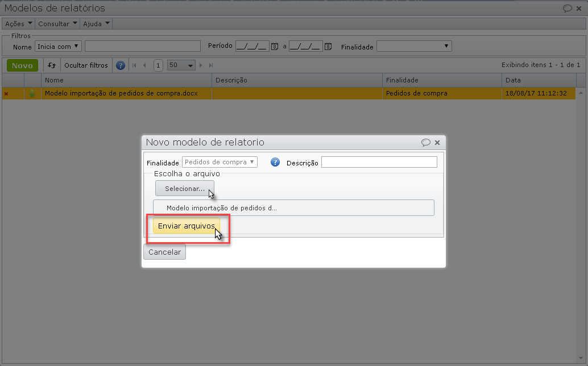Viewport: 588px width, 366px height.
Task: Focus the Descrição input field in dialog
Action: tap(379, 162)
